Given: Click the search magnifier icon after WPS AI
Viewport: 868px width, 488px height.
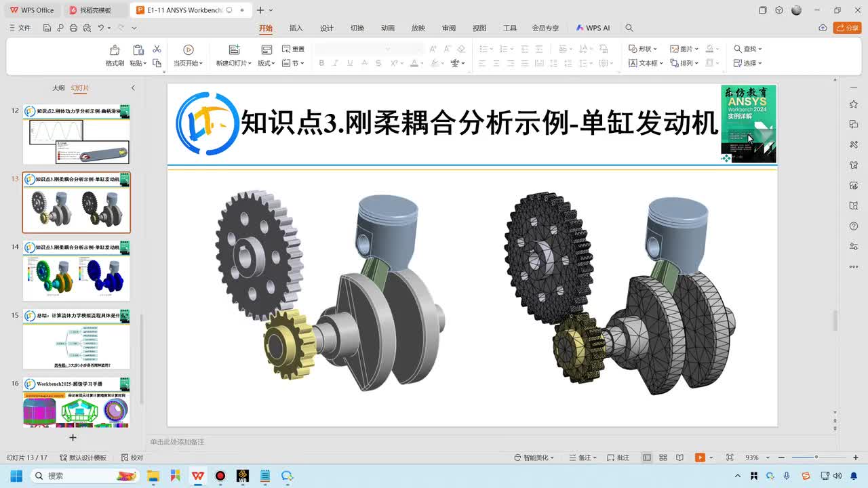Looking at the screenshot, I should 629,28.
